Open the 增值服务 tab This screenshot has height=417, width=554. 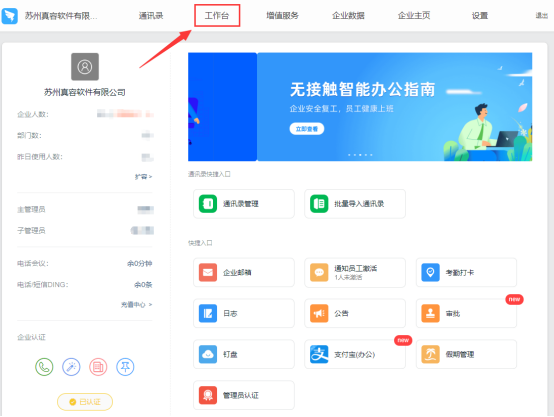pos(282,16)
